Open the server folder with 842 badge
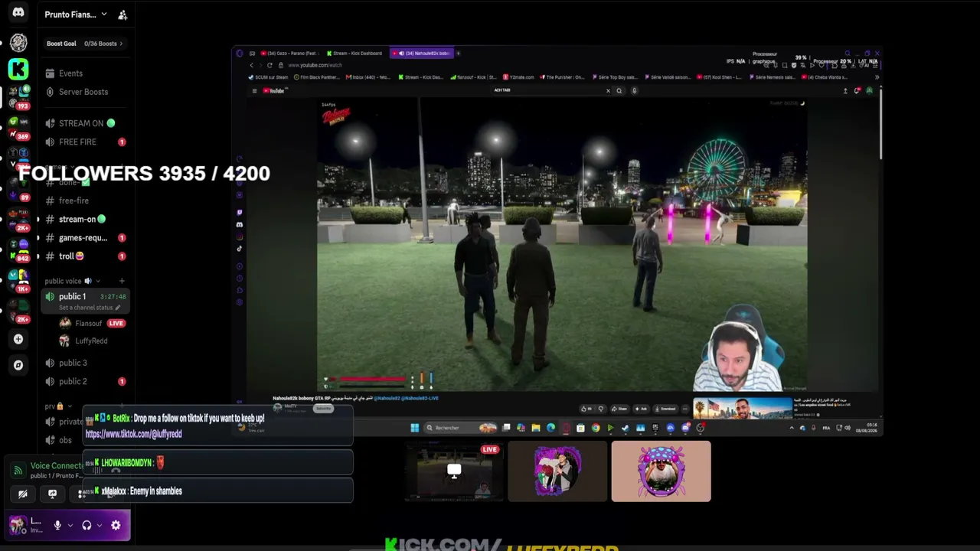 [x=18, y=249]
